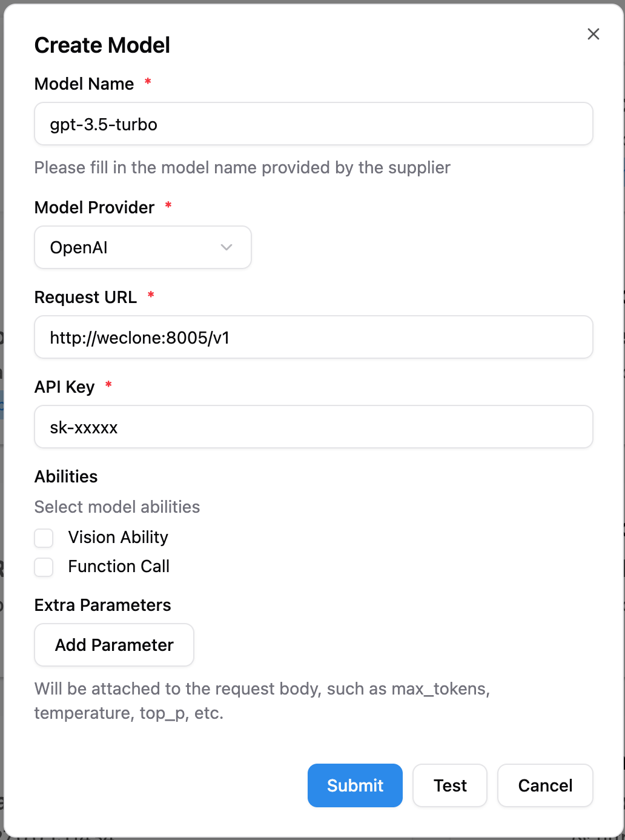Click the Model Name field label
625x840 pixels.
click(84, 84)
